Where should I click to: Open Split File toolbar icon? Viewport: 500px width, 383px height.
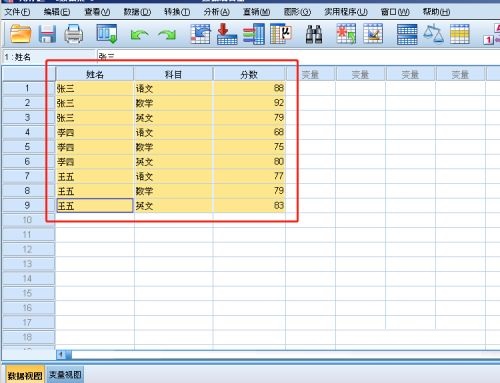pyautogui.click(x=407, y=34)
